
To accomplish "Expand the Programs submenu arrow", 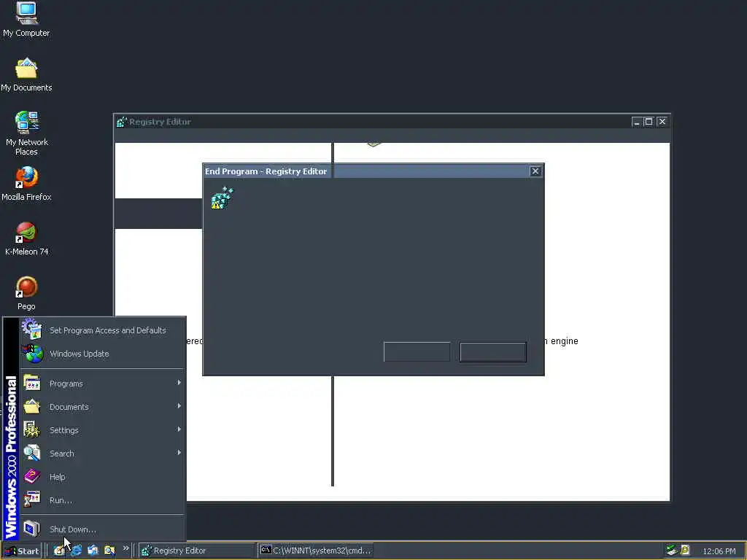I will coord(179,382).
